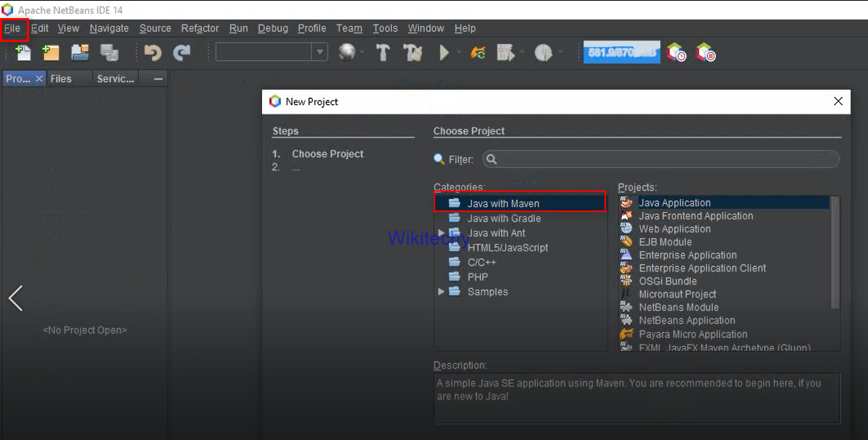Click the Undo arrow icon
The width and height of the screenshot is (868, 440).
pyautogui.click(x=153, y=53)
